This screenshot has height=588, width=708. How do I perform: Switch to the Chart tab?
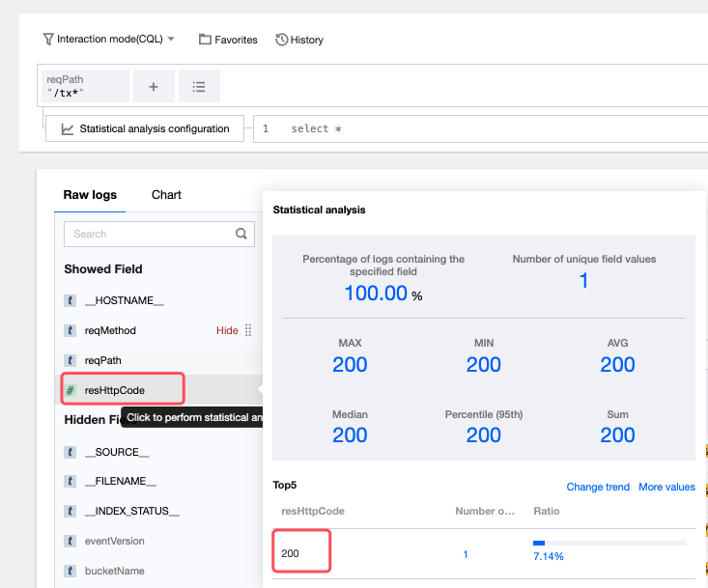tap(166, 194)
